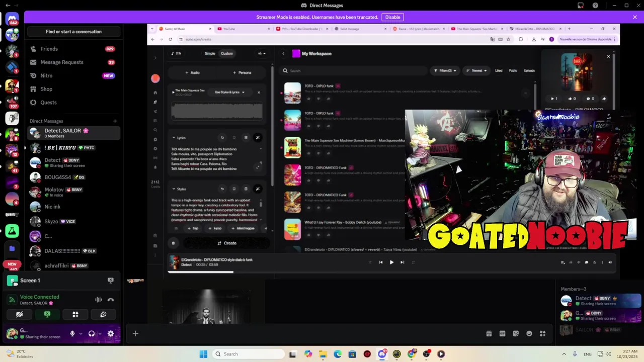Open Suno model version dropdown
644x362 pixels.
[262, 53]
